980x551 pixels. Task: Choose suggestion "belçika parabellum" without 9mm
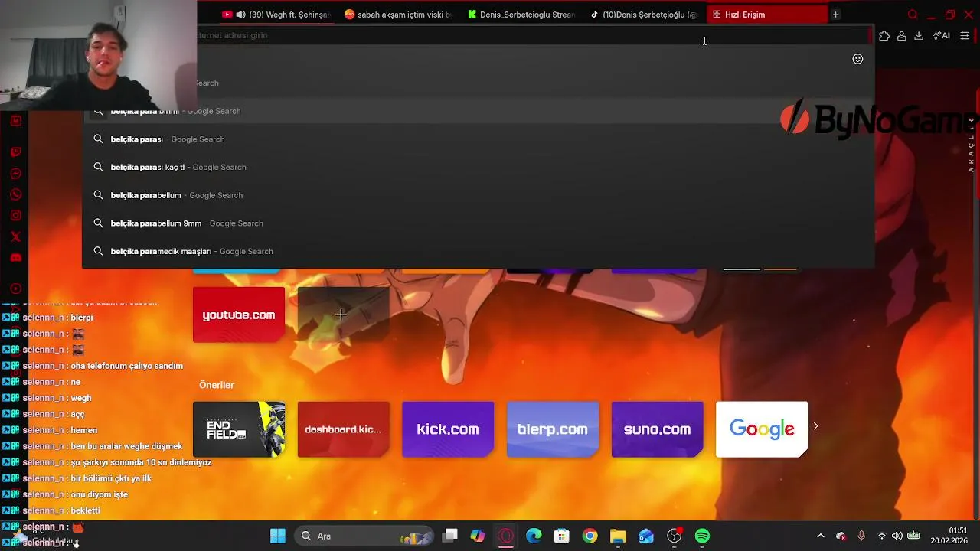[479, 195]
